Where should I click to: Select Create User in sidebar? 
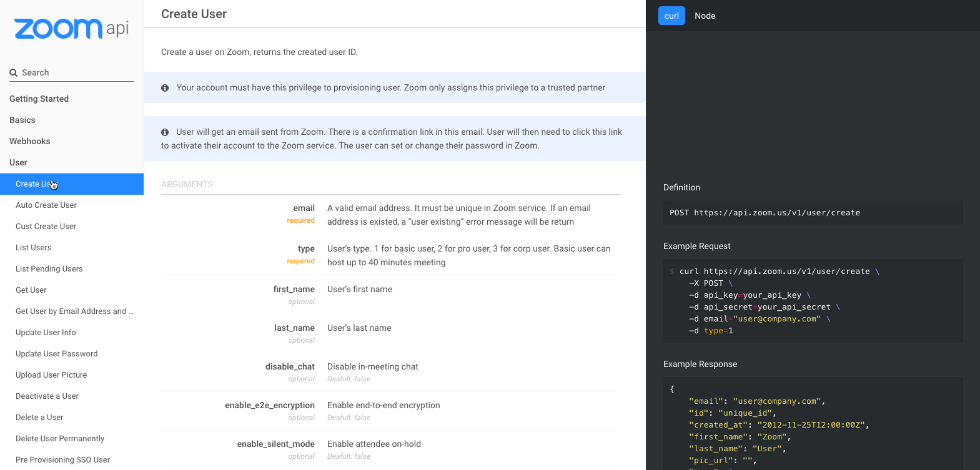(72, 184)
